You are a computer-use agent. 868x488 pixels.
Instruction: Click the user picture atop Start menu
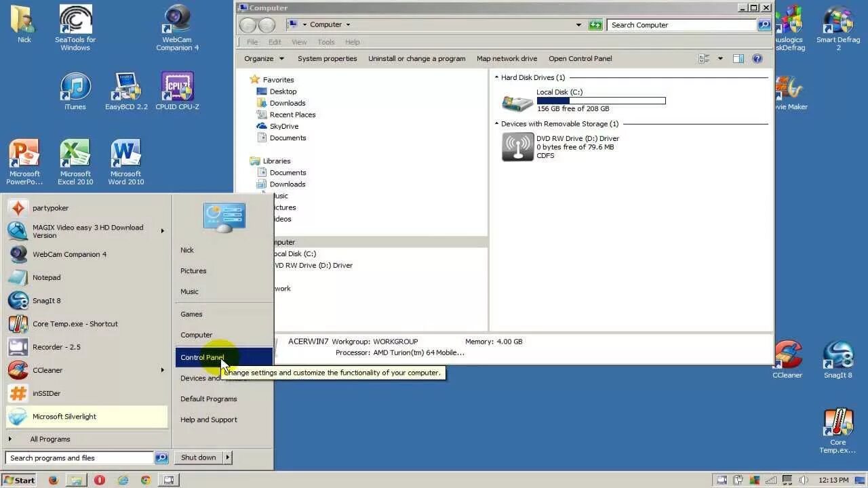224,217
